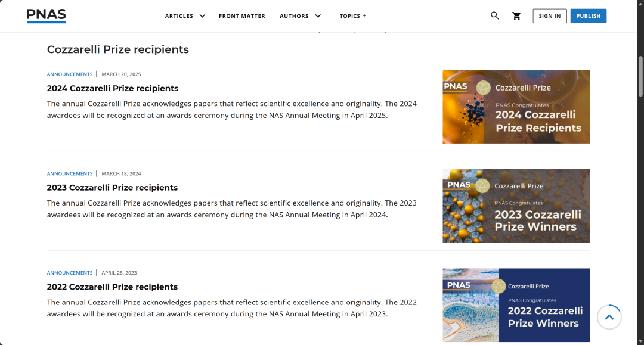Select Announcements tag above the 2024 article
The height and width of the screenshot is (345, 644).
point(70,74)
